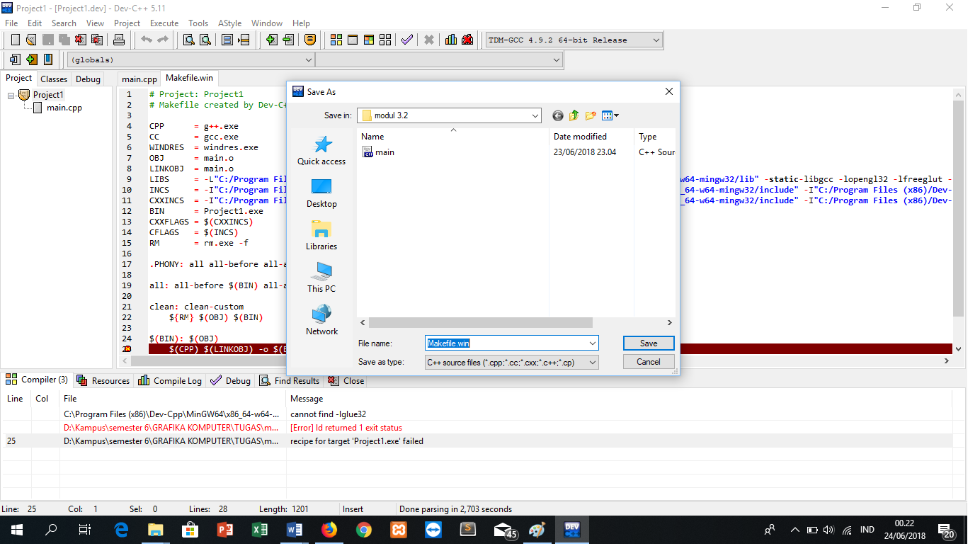
Task: Click the Remove from project minus icon
Action: (x=288, y=40)
